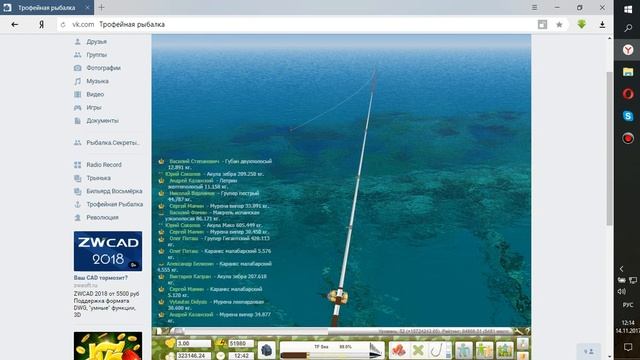Viewport: 640px width, 360px height.
Task: Click the blue player figure icon
Action: 463,350
